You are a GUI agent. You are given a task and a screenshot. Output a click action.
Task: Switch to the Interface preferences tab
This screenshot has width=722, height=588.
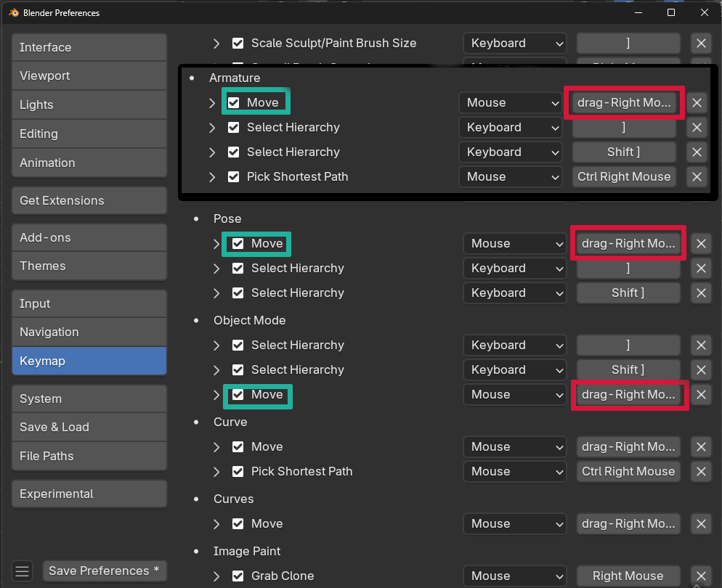(x=89, y=47)
